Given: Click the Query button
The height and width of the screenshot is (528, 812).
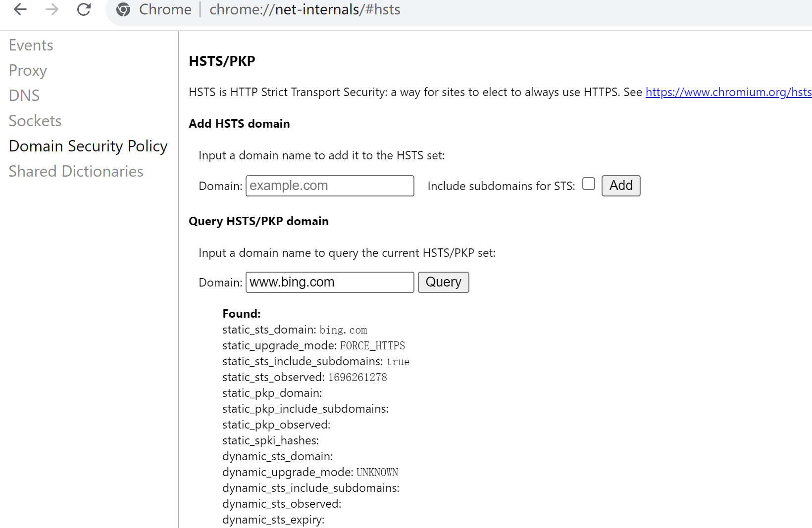Looking at the screenshot, I should tap(443, 282).
